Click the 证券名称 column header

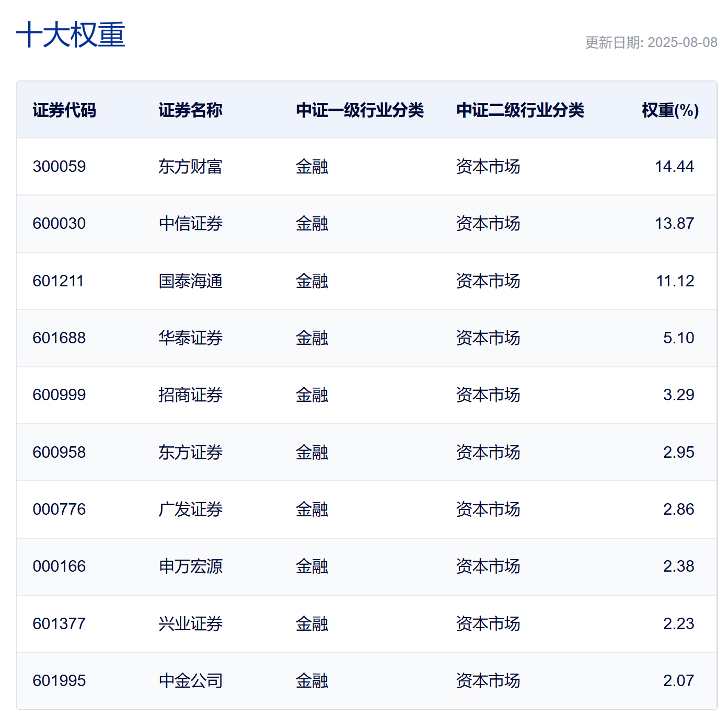click(190, 110)
